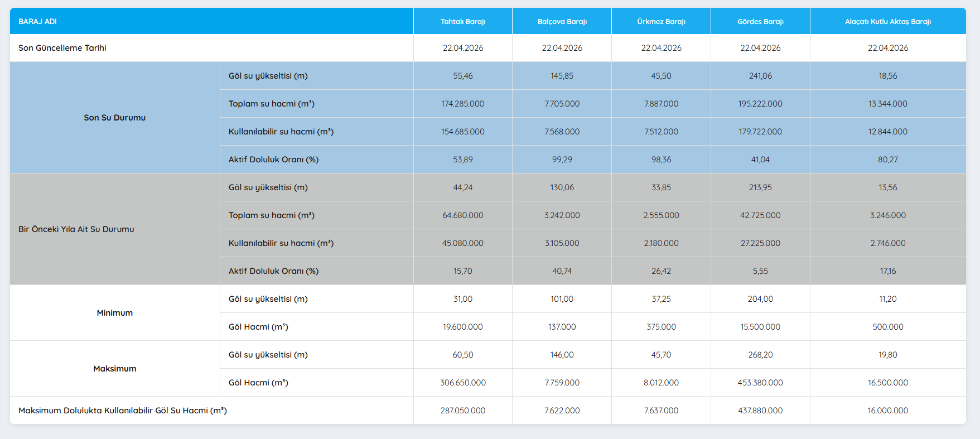Select the Gördes Barajı column header
The height and width of the screenshot is (439, 980).
[760, 22]
